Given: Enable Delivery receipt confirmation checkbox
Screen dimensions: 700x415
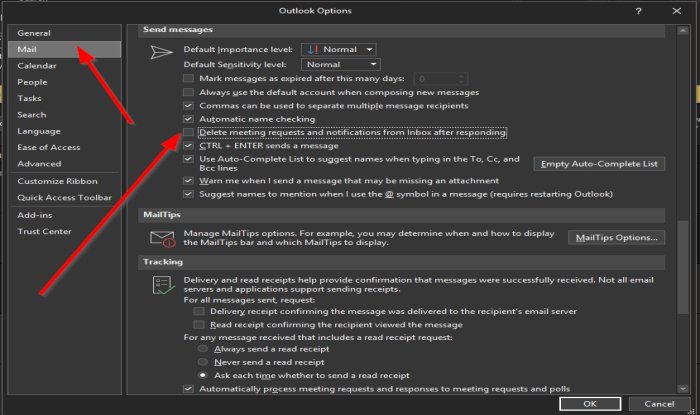Looking at the screenshot, I should coord(199,311).
